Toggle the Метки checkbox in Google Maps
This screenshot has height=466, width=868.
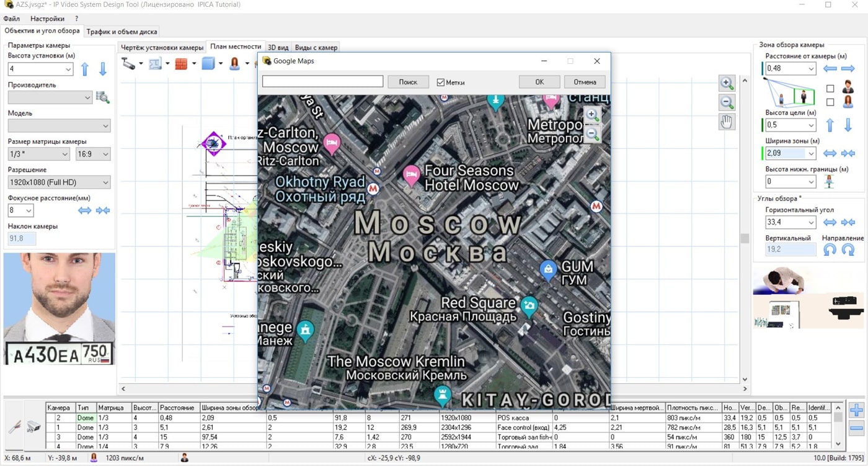click(x=440, y=82)
